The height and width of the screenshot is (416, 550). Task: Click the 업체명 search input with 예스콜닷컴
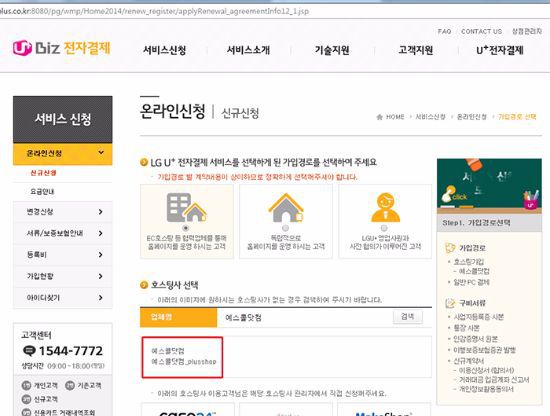304,317
